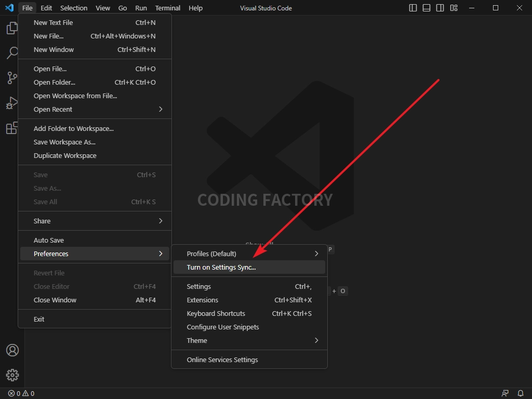The image size is (532, 399).
Task: Choose New Text File
Action: 95,22
